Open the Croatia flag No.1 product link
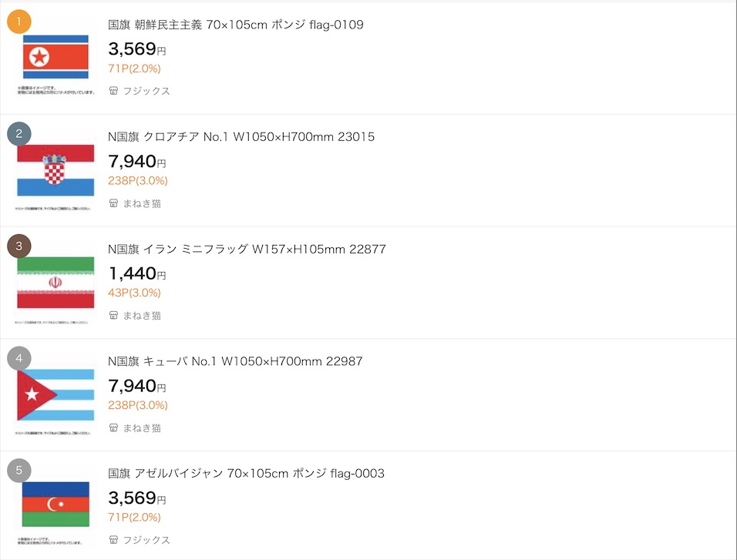Image resolution: width=737 pixels, height=560 pixels. coord(241,137)
